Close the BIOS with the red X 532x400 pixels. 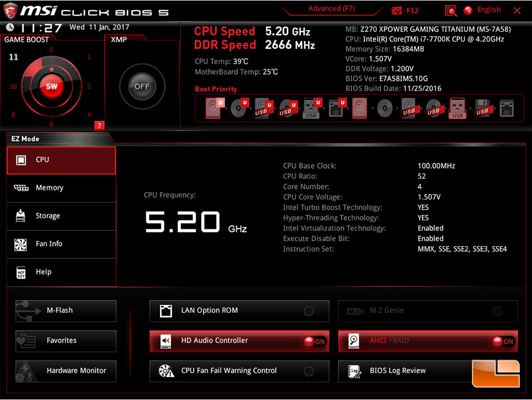pos(517,11)
